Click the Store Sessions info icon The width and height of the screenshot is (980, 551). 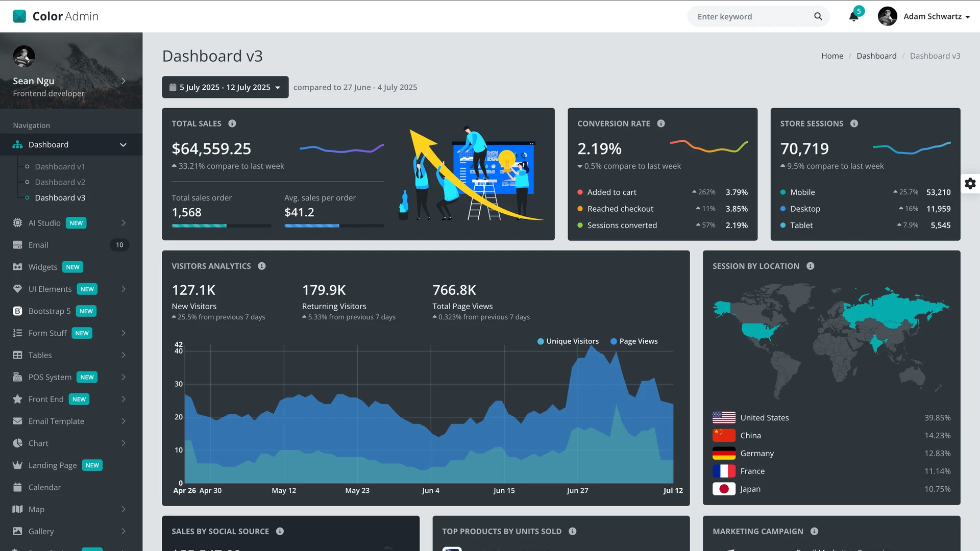(854, 123)
